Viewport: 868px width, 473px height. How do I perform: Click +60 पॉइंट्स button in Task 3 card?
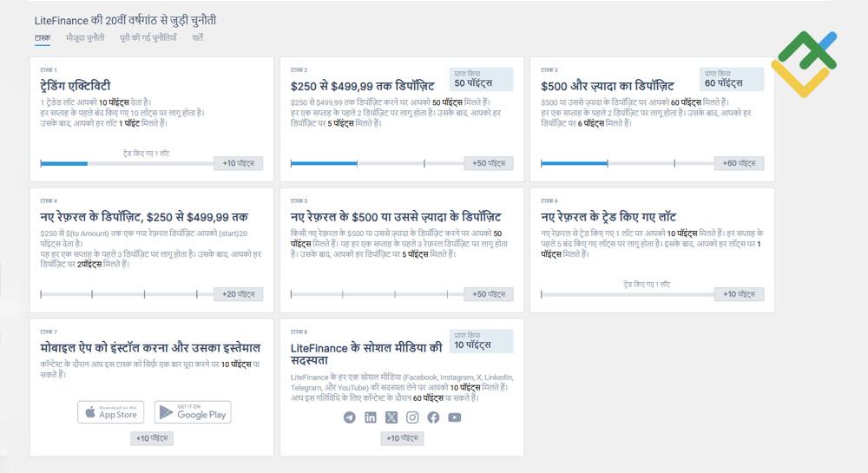pos(739,163)
